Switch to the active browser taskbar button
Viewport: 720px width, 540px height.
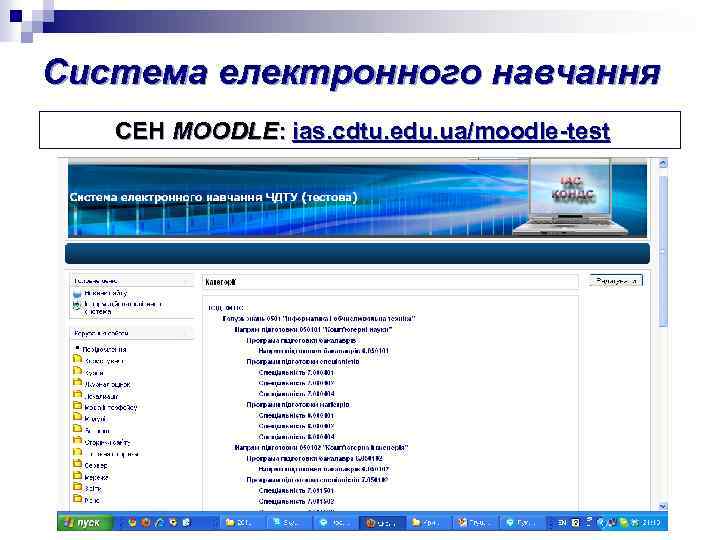click(382, 523)
